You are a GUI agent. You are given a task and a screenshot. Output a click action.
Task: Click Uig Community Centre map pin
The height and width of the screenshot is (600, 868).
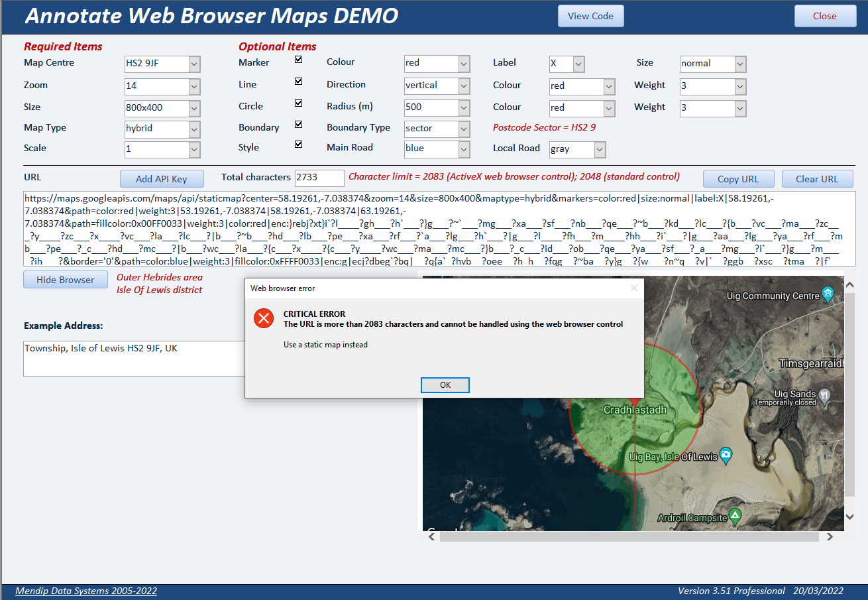click(827, 293)
